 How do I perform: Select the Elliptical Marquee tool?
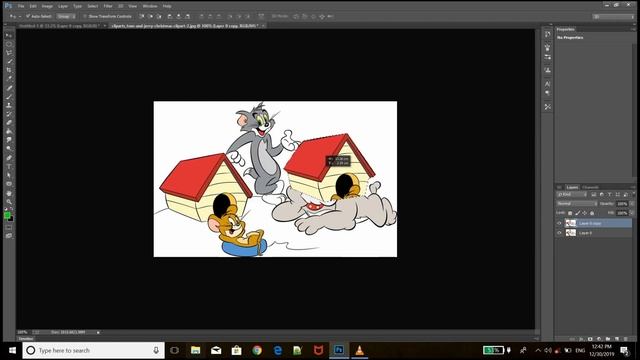pos(9,44)
